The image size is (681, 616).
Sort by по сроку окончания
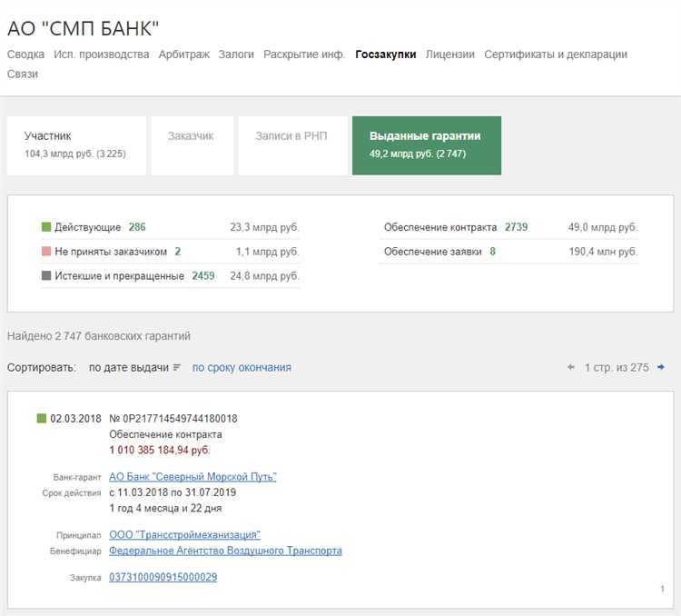pos(242,367)
